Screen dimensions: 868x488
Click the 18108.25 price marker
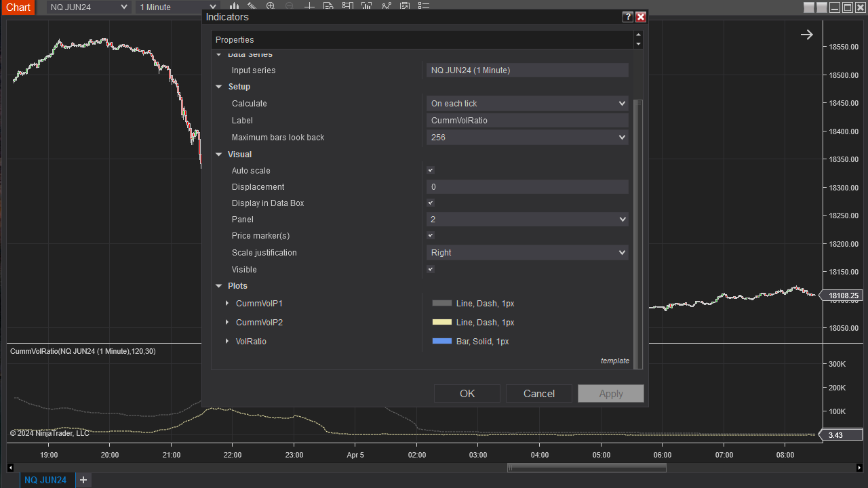tap(841, 296)
